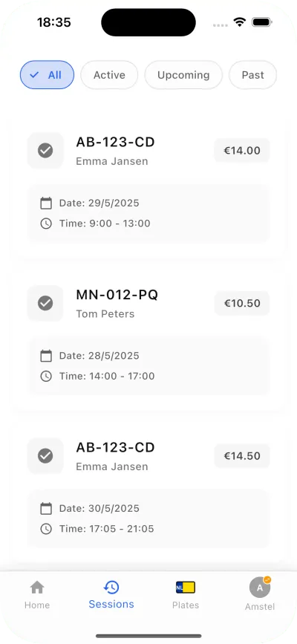Image resolution: width=297 pixels, height=644 pixels.
Task: Tap the Home icon in bottom bar
Action: point(37,588)
